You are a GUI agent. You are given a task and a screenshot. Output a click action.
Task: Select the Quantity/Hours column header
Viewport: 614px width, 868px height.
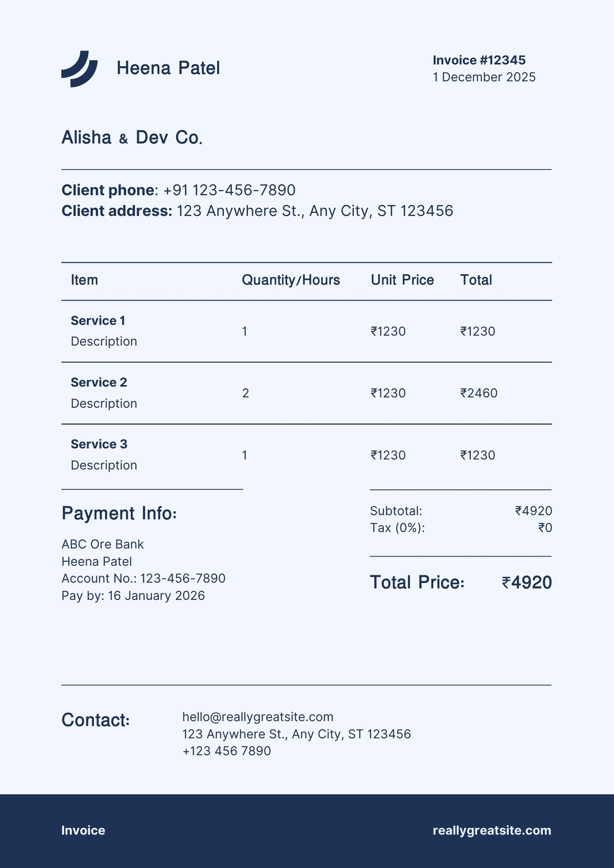point(291,280)
